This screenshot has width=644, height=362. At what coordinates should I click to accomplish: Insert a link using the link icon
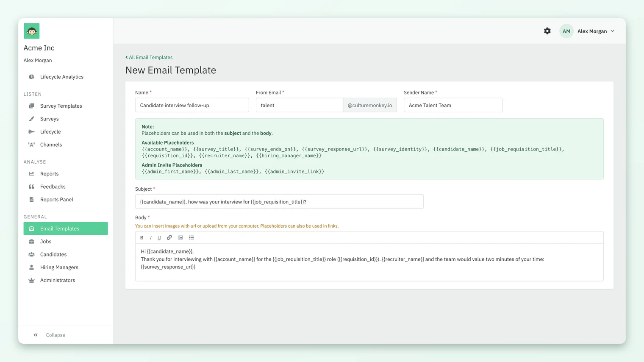click(169, 238)
